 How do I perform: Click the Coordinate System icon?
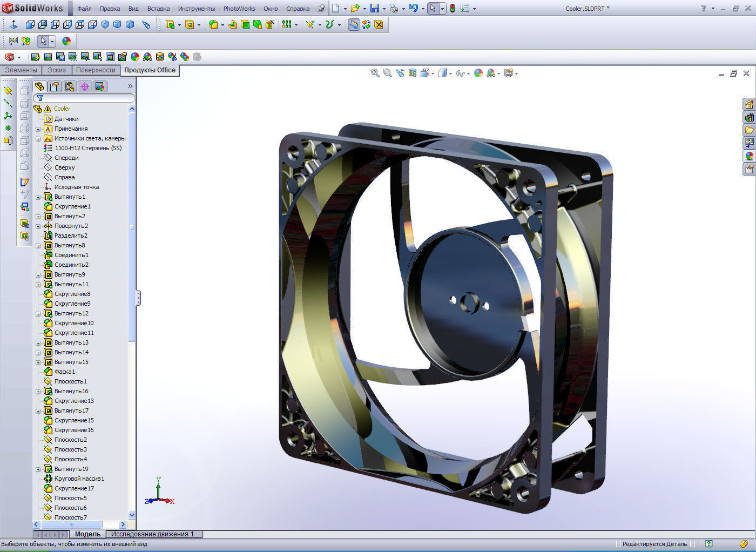coord(8,116)
